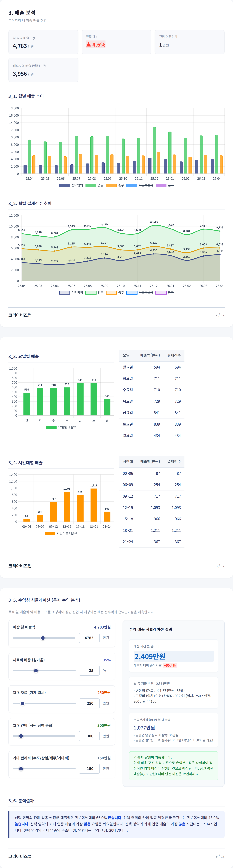Viewport: 233px width, 868px height.
Task: Toggle 시간대별 매출액 legend
Action: [61, 533]
